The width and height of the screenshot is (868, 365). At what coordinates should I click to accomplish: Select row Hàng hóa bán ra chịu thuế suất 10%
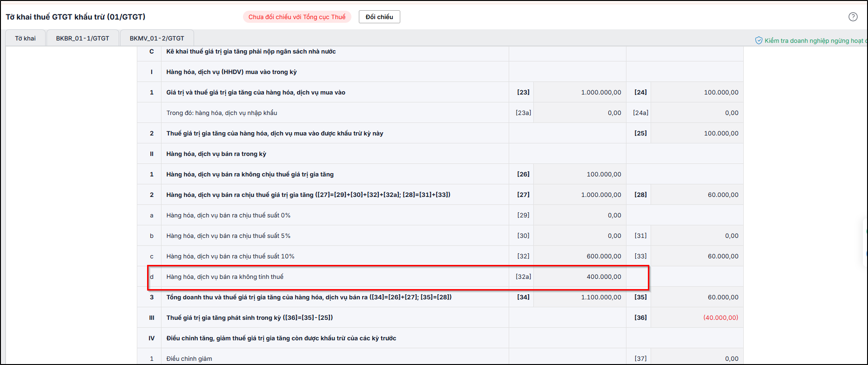point(440,256)
